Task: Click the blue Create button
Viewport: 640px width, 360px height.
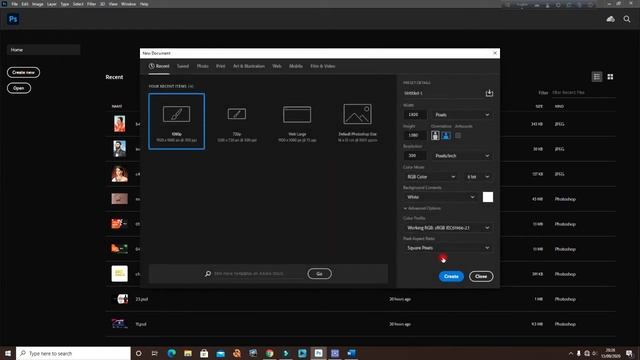Action: pos(451,276)
